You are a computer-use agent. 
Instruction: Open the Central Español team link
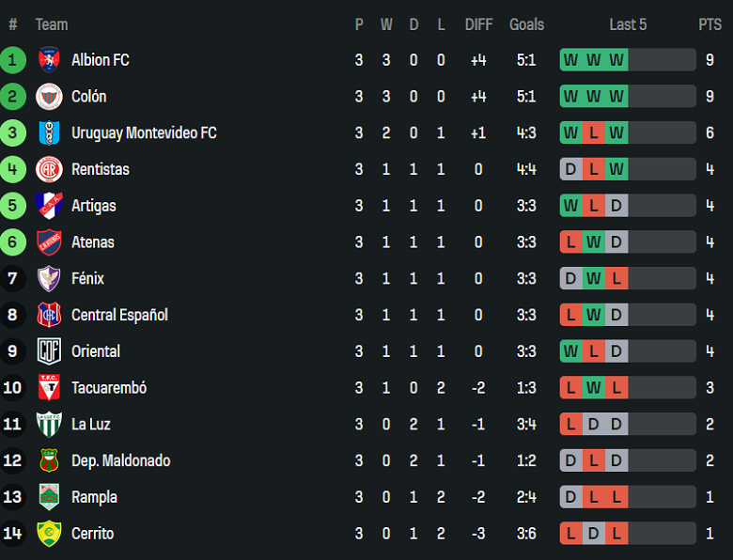pyautogui.click(x=119, y=315)
